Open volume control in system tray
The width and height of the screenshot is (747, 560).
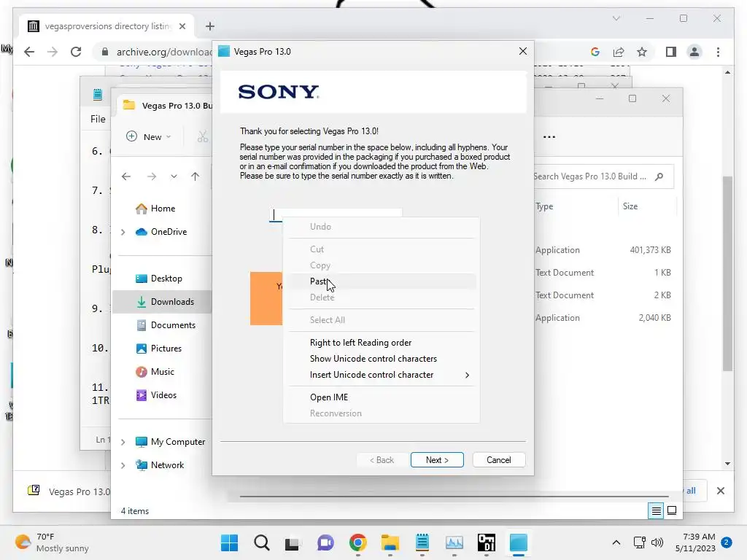(x=657, y=542)
